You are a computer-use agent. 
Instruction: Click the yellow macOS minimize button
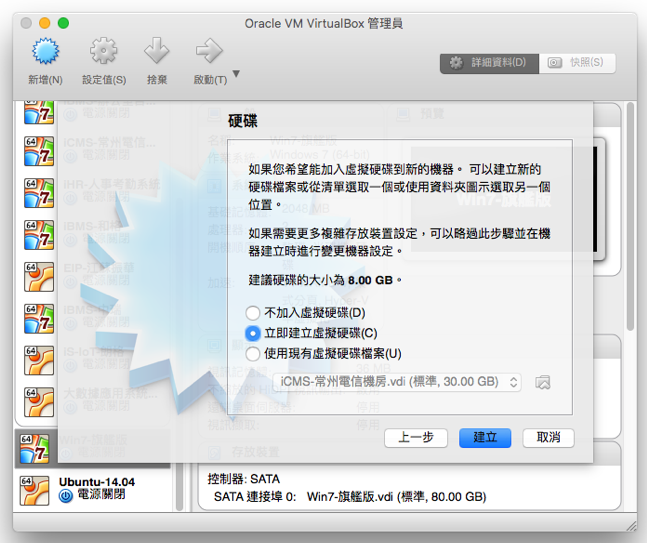(x=45, y=23)
